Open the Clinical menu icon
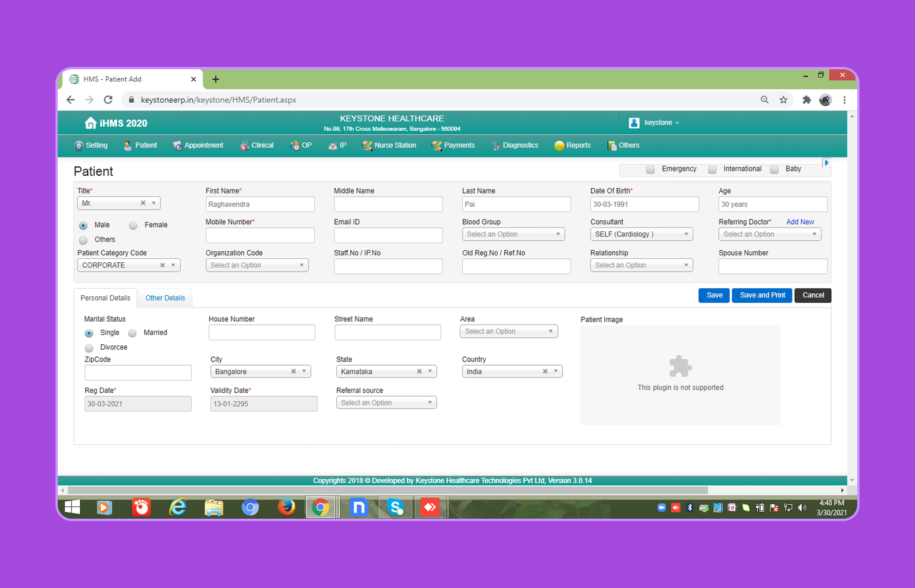The width and height of the screenshot is (915, 588). (244, 146)
